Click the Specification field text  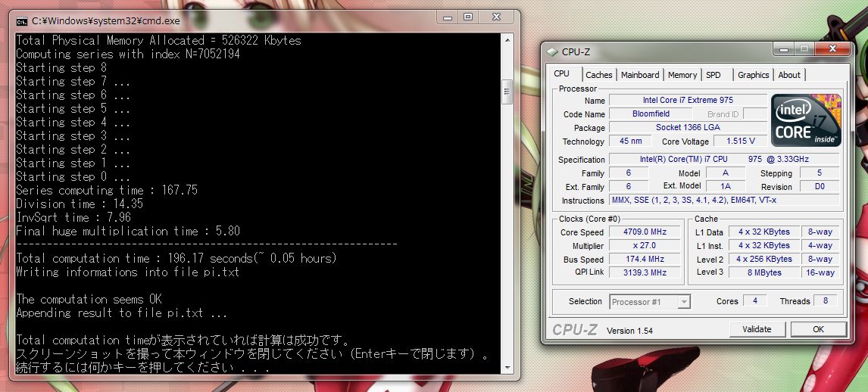[x=724, y=159]
